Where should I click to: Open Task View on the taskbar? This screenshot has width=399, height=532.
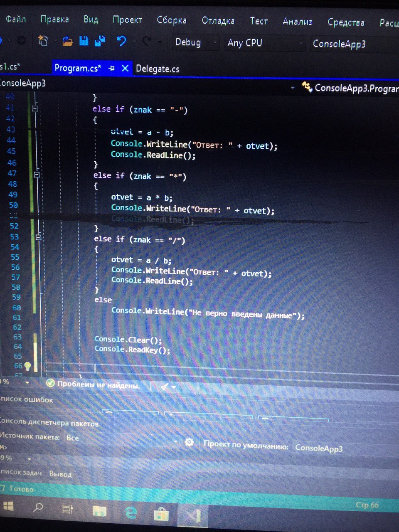click(67, 509)
